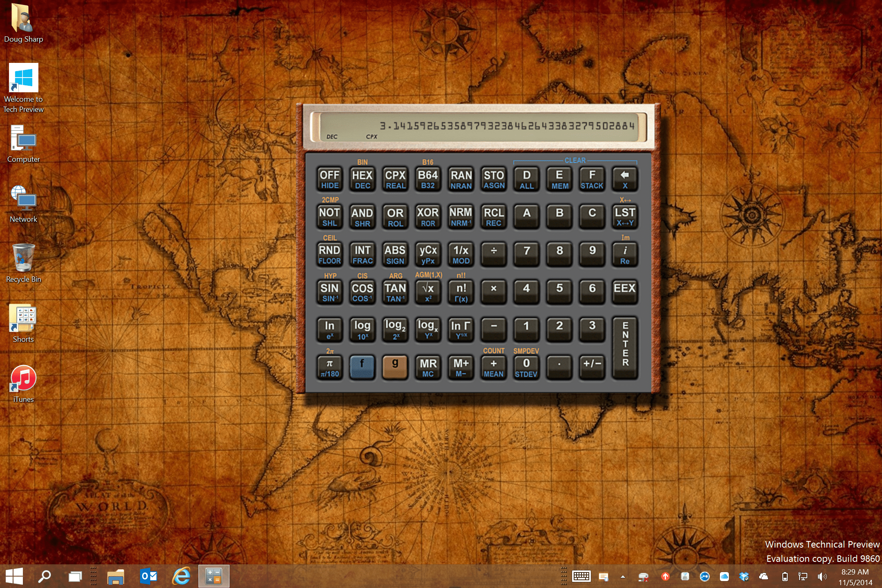The width and height of the screenshot is (882, 588).
Task: Click the OR/ROL key
Action: pos(395,217)
